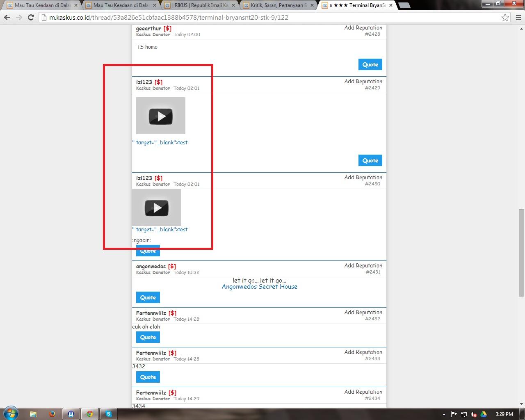Image resolution: width=525 pixels, height=420 pixels.
Task: Open izi123's profile in post #2430
Action: [x=144, y=178]
